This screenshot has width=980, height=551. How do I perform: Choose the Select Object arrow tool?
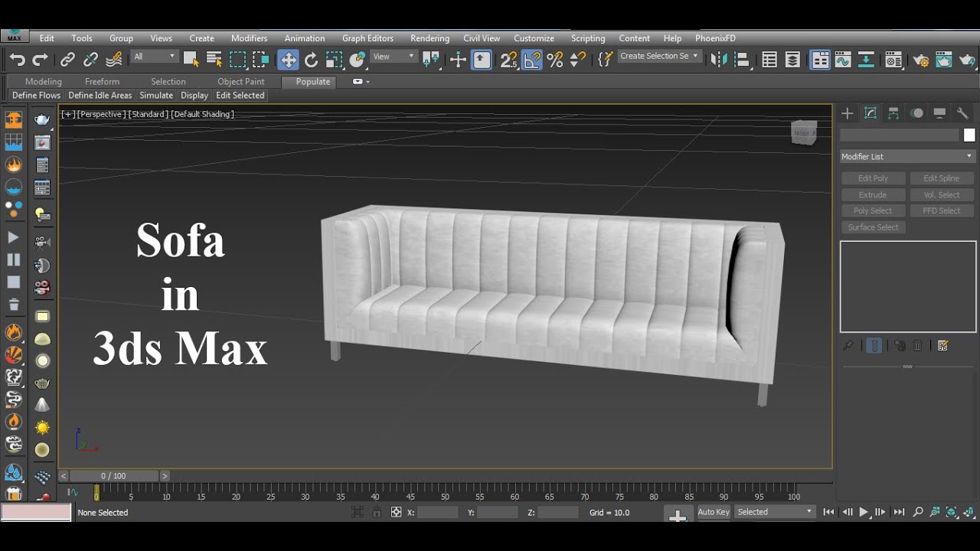click(191, 60)
